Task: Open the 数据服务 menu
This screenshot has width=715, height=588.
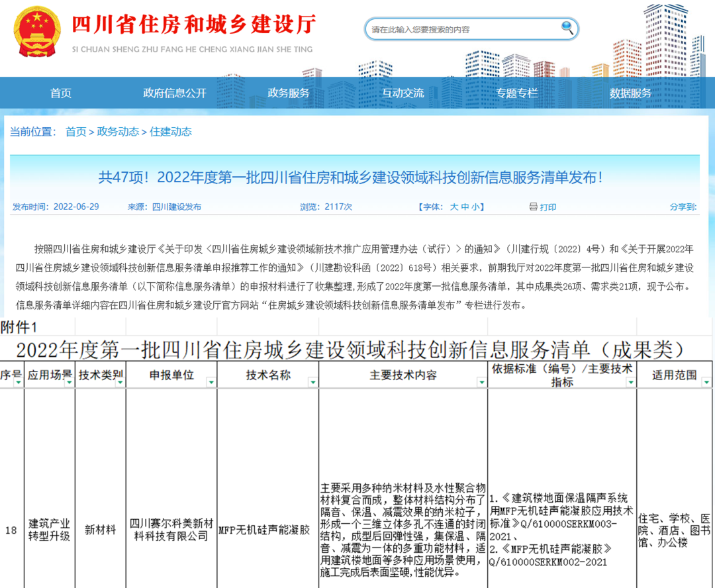Action: (x=628, y=93)
